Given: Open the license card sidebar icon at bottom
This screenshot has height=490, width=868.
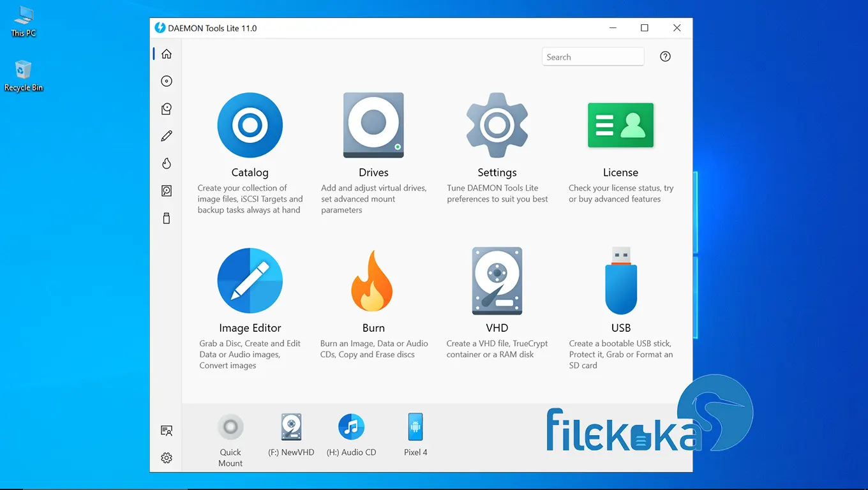Looking at the screenshot, I should coord(167,431).
